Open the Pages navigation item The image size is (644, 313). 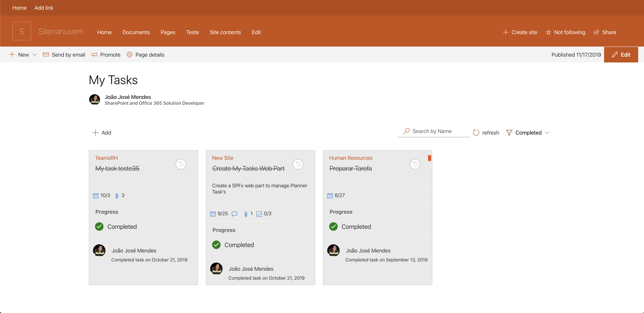click(x=168, y=32)
